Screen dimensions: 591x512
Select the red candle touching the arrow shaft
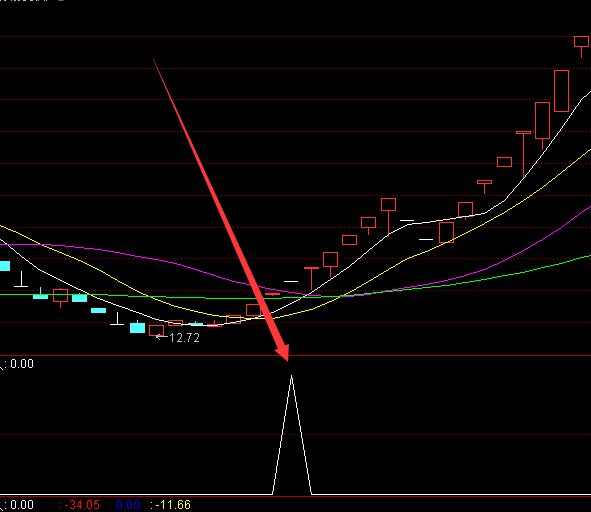click(254, 310)
